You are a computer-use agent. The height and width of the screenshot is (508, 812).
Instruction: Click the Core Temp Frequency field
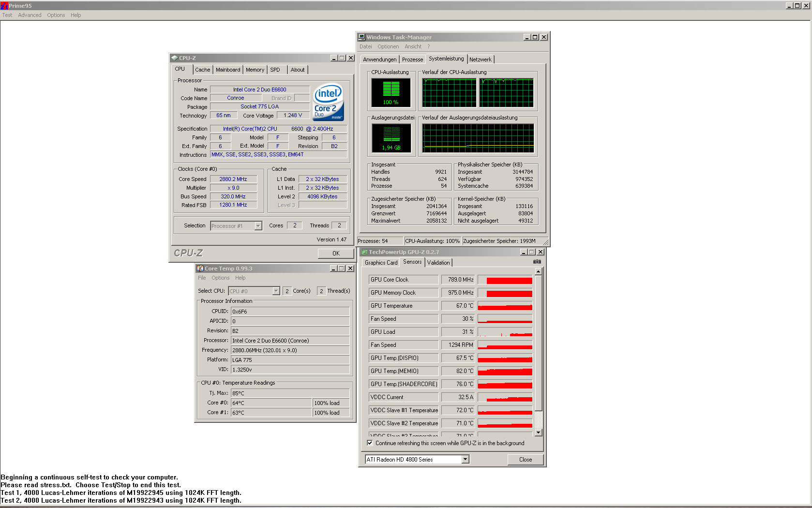click(290, 350)
